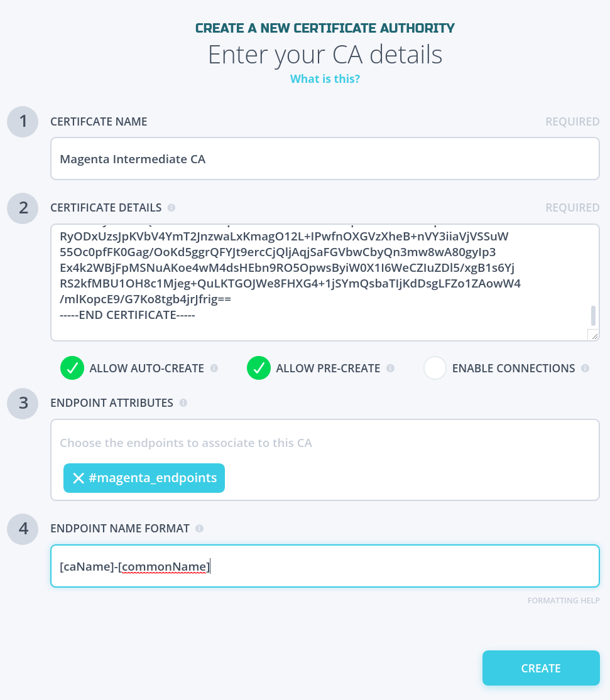Click the resize grip of the certificate textarea

coord(593,335)
